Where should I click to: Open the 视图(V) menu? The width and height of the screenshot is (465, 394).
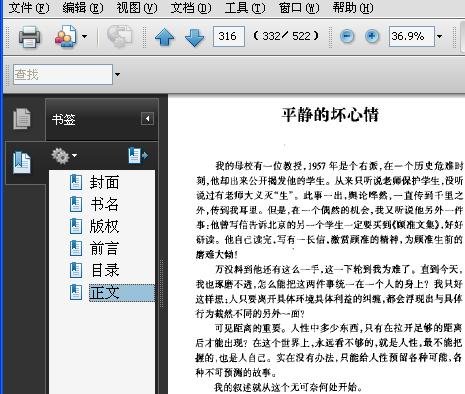click(137, 8)
